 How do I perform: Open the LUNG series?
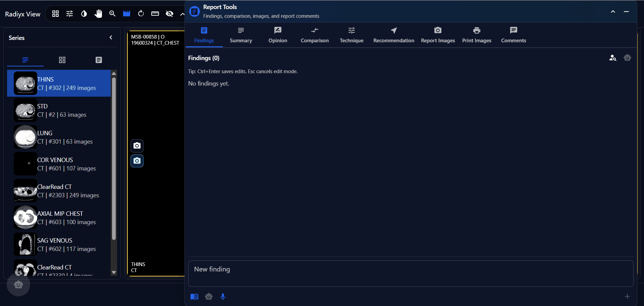coord(59,137)
